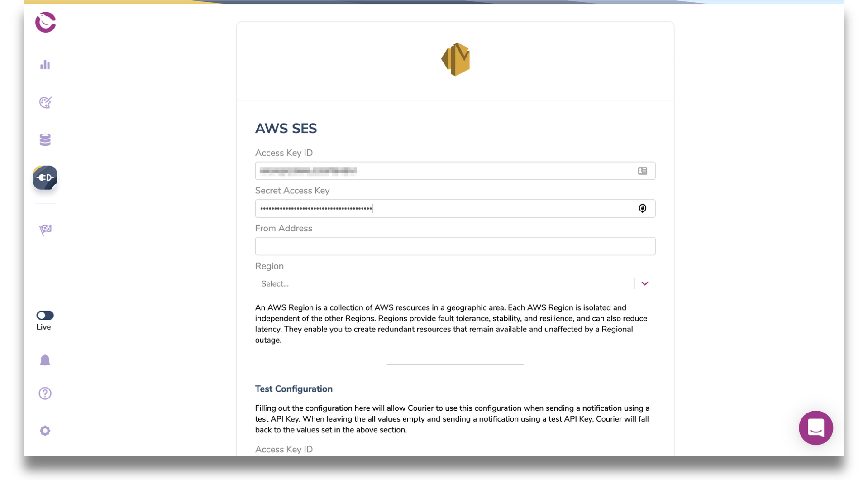Image resolution: width=868 pixels, height=480 pixels.
Task: Click the Live label under the toggle
Action: pyautogui.click(x=43, y=327)
